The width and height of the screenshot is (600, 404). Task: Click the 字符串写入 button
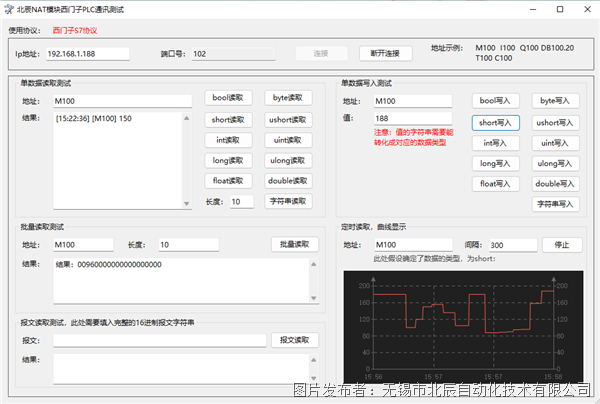(x=557, y=204)
